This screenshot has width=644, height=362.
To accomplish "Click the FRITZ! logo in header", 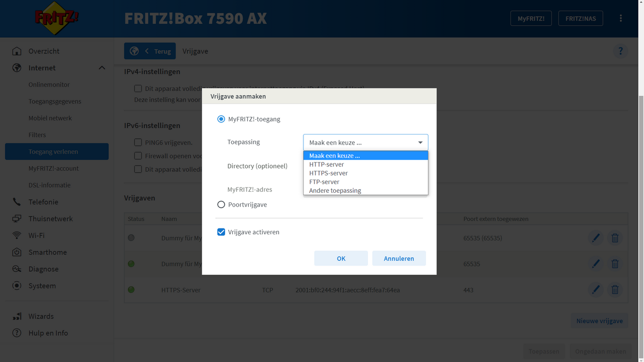I will point(57,18).
